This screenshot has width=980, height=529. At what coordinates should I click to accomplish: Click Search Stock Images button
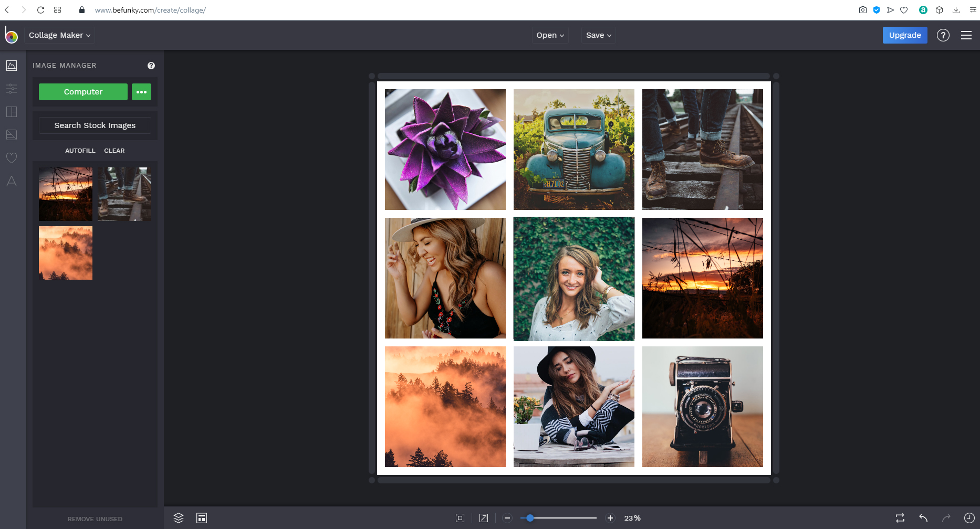point(95,125)
